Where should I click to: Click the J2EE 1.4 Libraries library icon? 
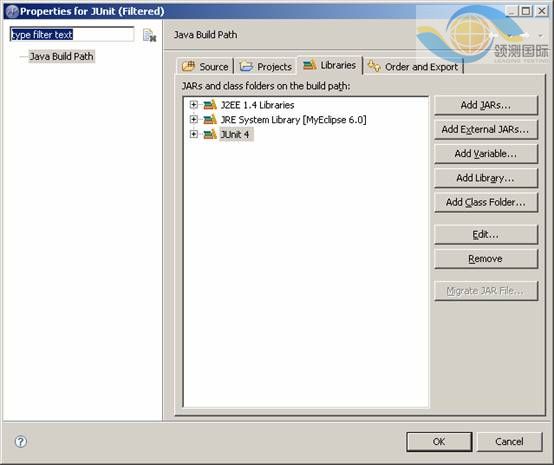click(210, 105)
